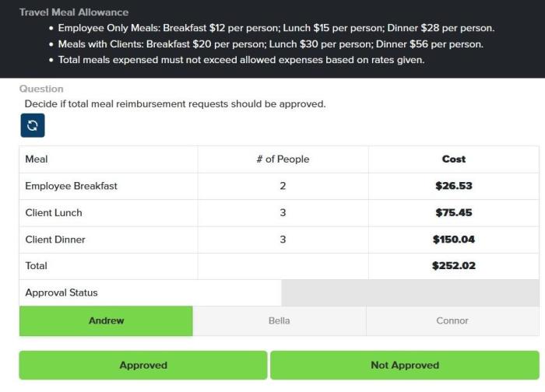The image size is (545, 392).
Task: Click the Client Dinner row label
Action: pyautogui.click(x=55, y=240)
